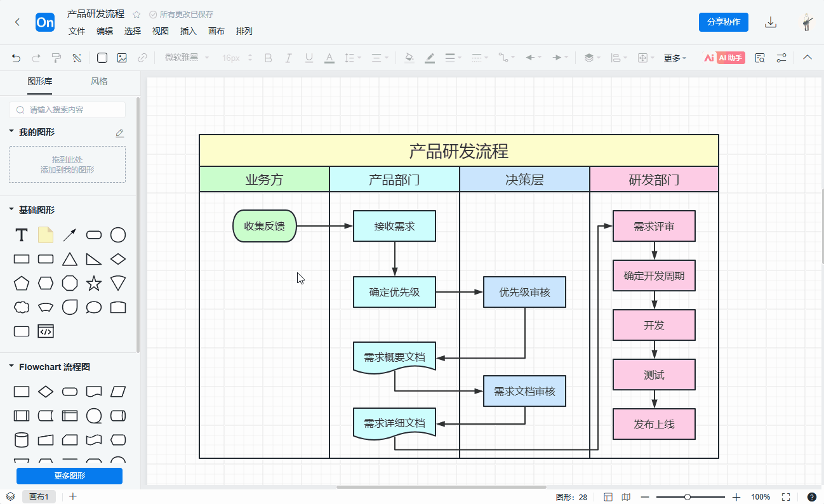Viewport: 824px width, 504px height.
Task: Click the zoom in plus button
Action: pyautogui.click(x=736, y=497)
